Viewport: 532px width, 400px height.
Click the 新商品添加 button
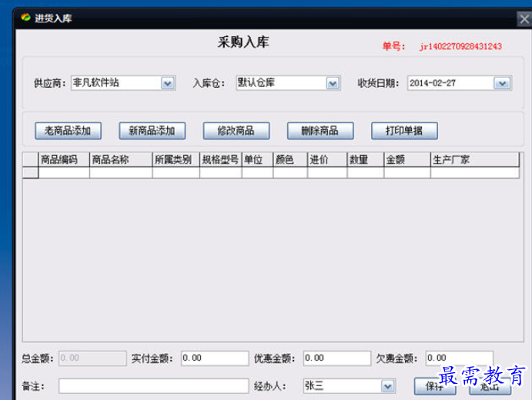pyautogui.click(x=152, y=131)
